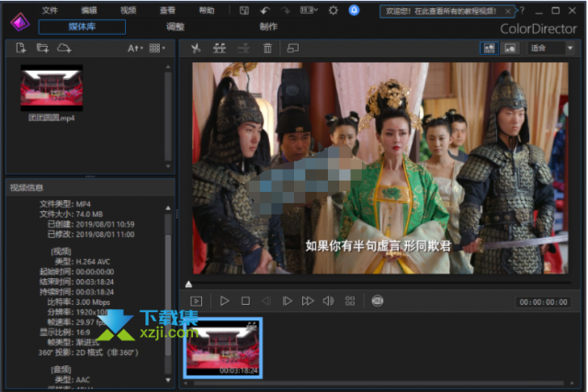This screenshot has height=392, width=588.
Task: Click the 文件大小: 74.0 MB row
Action: click(71, 214)
